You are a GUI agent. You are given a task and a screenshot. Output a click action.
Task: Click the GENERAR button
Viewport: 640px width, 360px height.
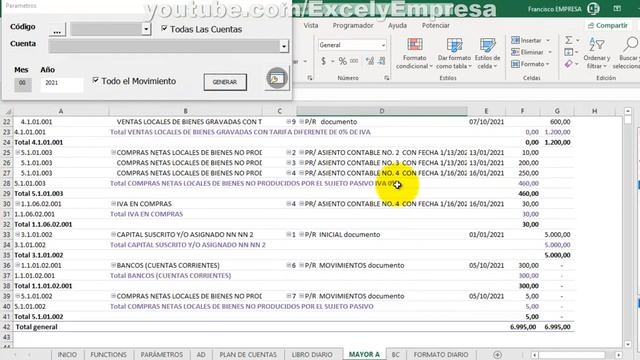pos(225,82)
